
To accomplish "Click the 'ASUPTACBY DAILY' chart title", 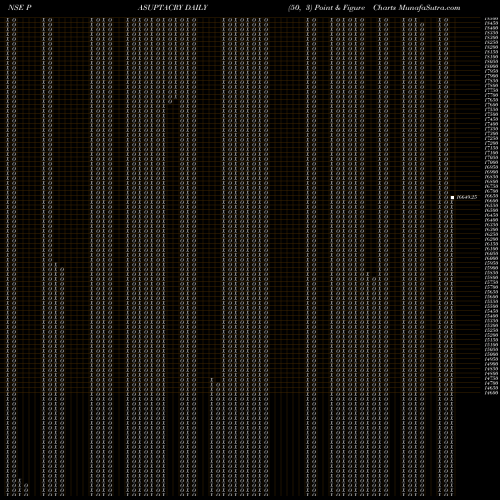I will (173, 8).
